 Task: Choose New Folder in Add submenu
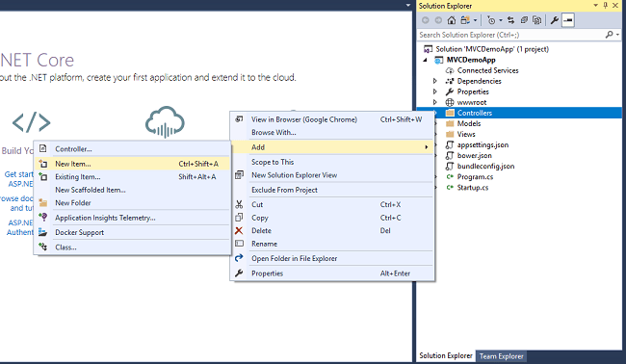[x=133, y=203]
